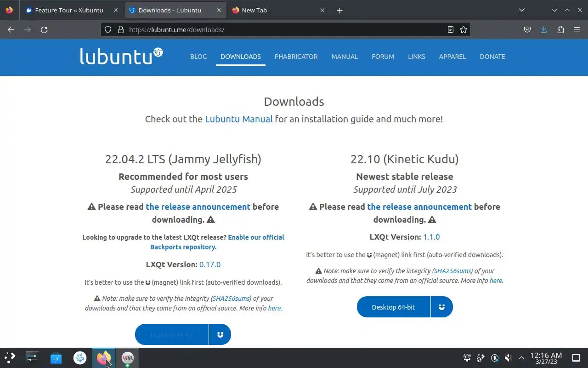Open the VM manager in taskbar
588x368 pixels.
point(128,357)
